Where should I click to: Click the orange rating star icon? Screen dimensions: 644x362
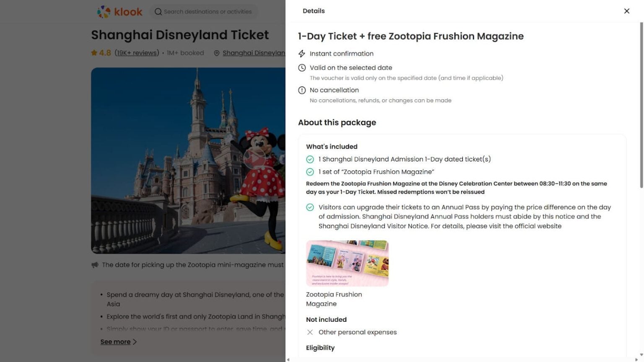click(x=94, y=53)
